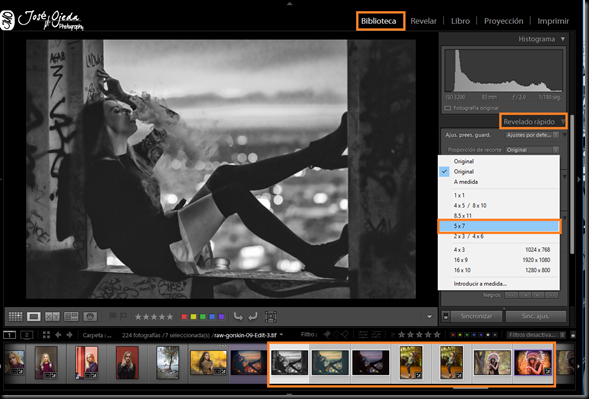Filter by virtual copies icon
The width and height of the screenshot is (589, 399).
tap(376, 334)
